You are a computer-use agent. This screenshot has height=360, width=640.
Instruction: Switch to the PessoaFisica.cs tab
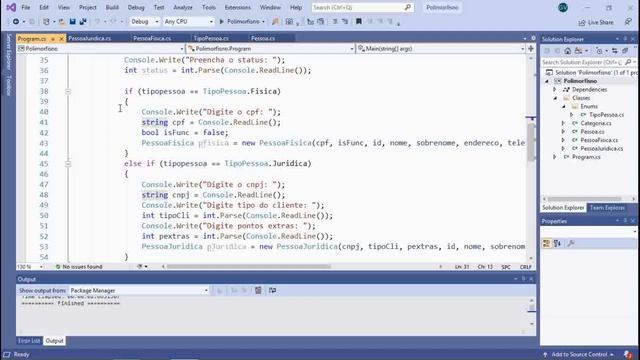[152, 38]
